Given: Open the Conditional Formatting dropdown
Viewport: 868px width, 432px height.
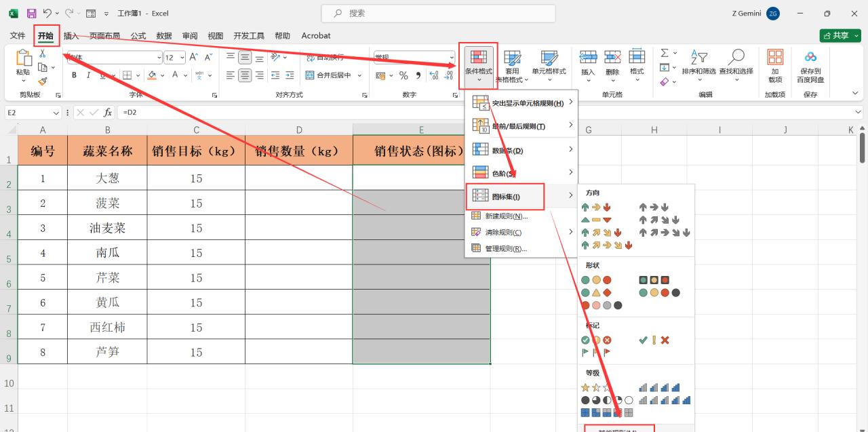Looking at the screenshot, I should pos(478,66).
